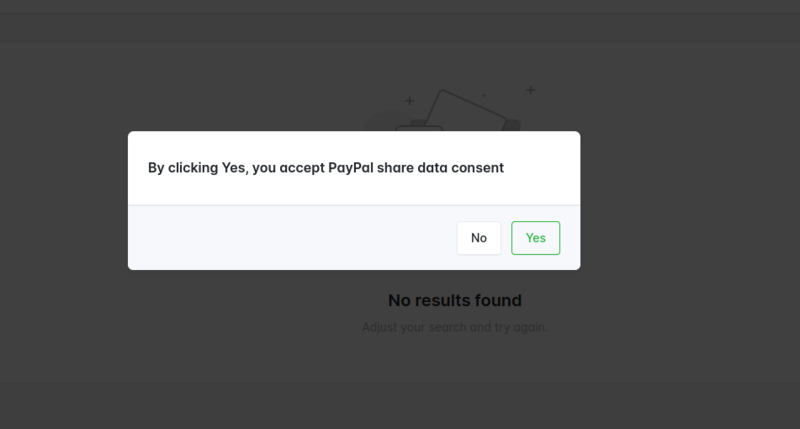Click the 'Adjust your search and try again' text
Screen dimensions: 800x429
click(x=455, y=327)
